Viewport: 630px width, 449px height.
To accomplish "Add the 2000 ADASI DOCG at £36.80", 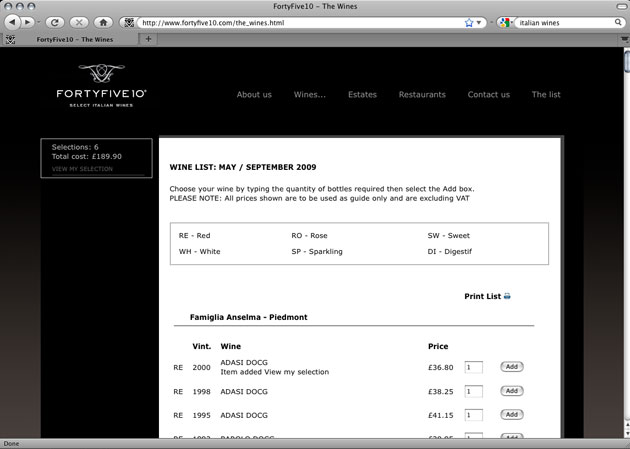I will 511,367.
